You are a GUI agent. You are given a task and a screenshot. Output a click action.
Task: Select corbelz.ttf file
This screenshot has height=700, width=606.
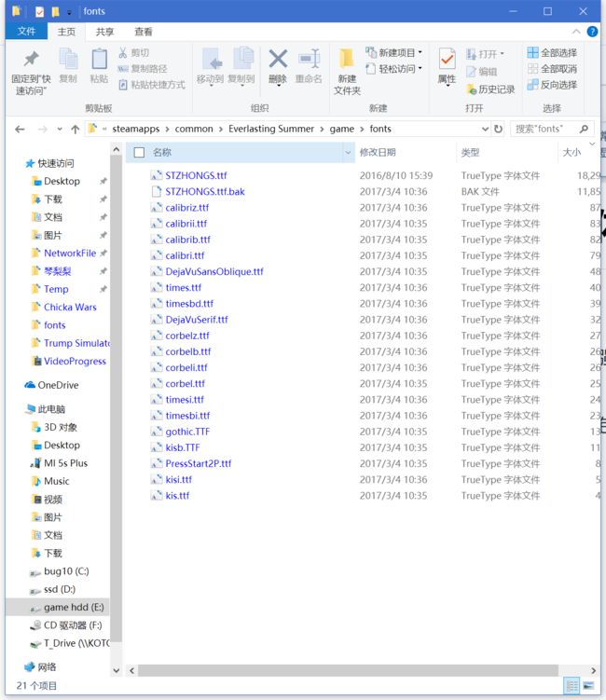click(187, 336)
